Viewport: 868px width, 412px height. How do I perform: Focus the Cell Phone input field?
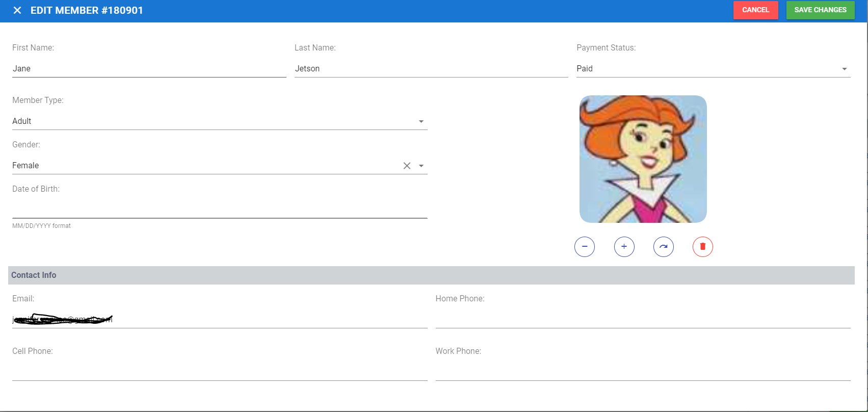(x=220, y=372)
